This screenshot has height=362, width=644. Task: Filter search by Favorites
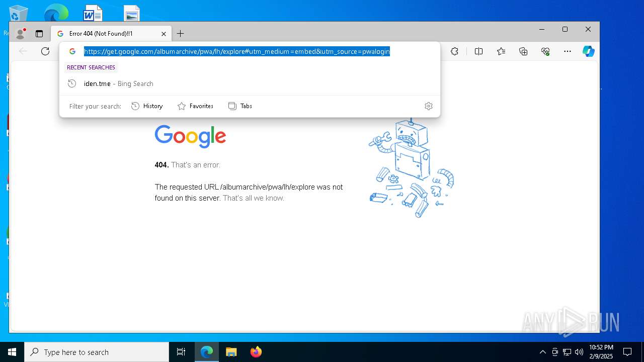click(195, 106)
